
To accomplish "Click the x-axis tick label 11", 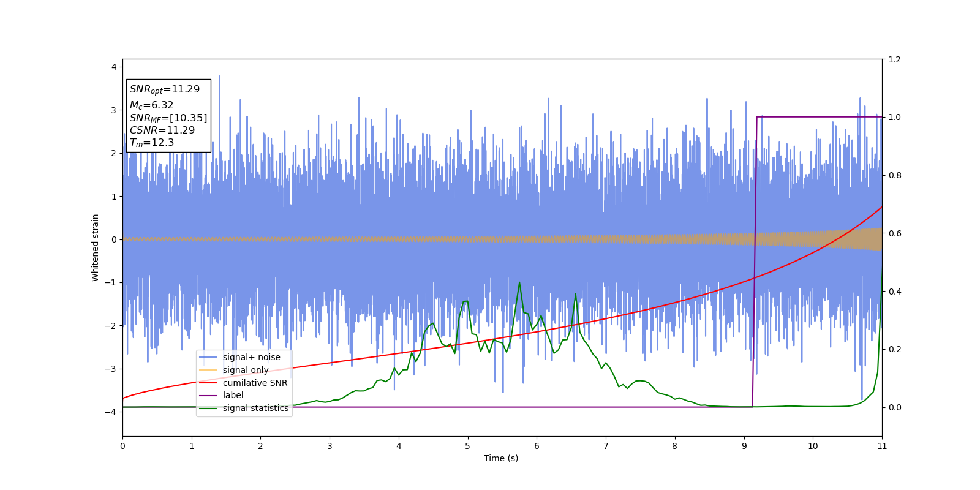I will pyautogui.click(x=882, y=446).
